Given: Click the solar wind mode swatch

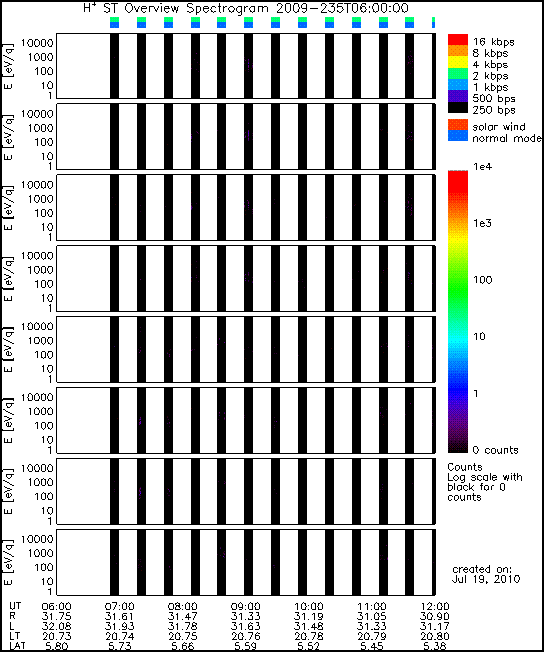Looking at the screenshot, I should coord(458,125).
